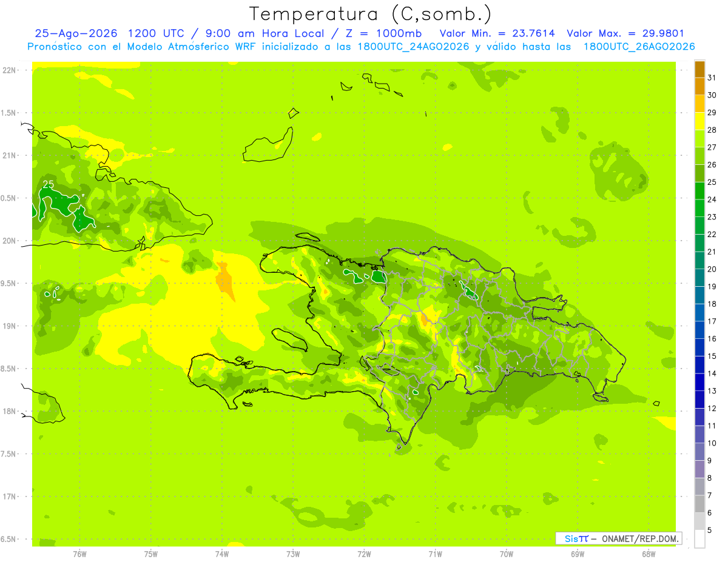Click the "Sisπ" logo text
This screenshot has width=728, height=562.
click(576, 538)
